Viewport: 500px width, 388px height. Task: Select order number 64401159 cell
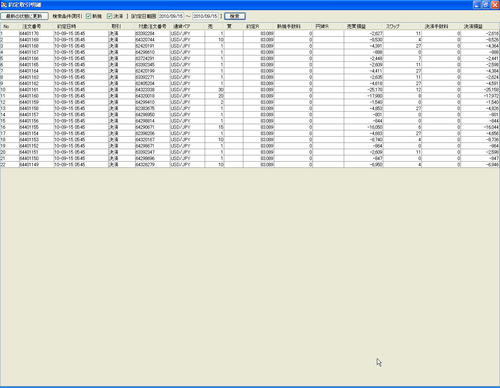click(36, 102)
